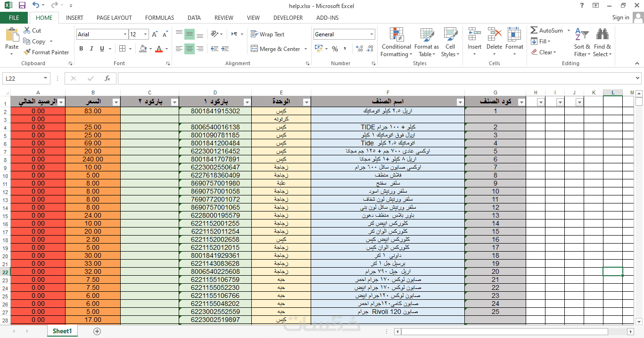
Task: Click cell with barcode 8001841915302
Action: click(x=215, y=111)
